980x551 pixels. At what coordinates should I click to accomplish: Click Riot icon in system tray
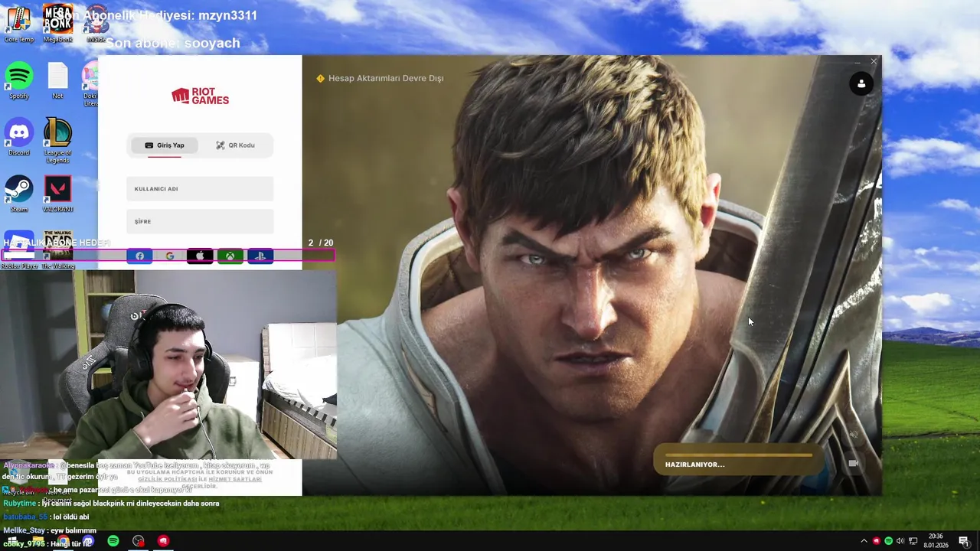pyautogui.click(x=877, y=541)
